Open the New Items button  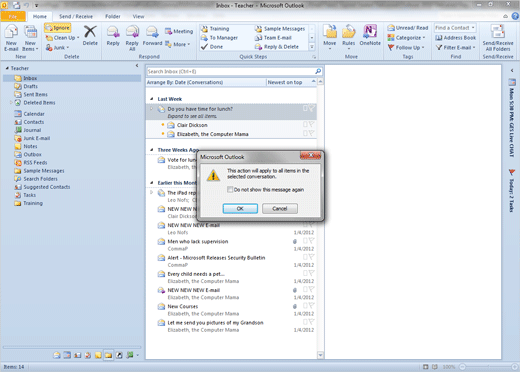pos(30,38)
